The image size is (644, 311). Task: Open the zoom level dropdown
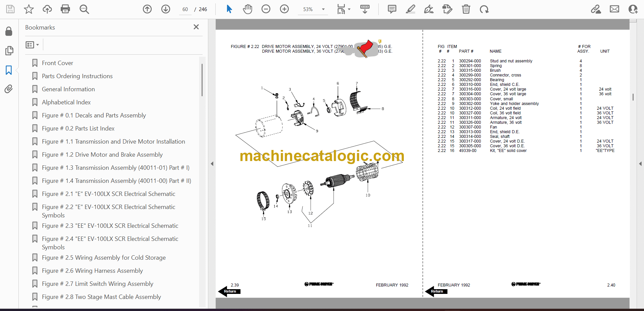coord(323,9)
